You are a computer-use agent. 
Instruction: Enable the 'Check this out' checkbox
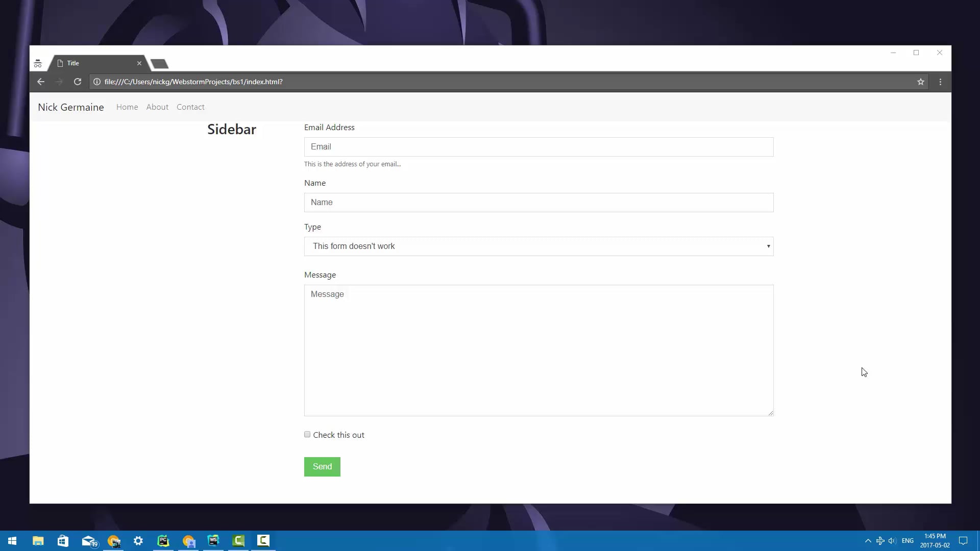pyautogui.click(x=307, y=434)
